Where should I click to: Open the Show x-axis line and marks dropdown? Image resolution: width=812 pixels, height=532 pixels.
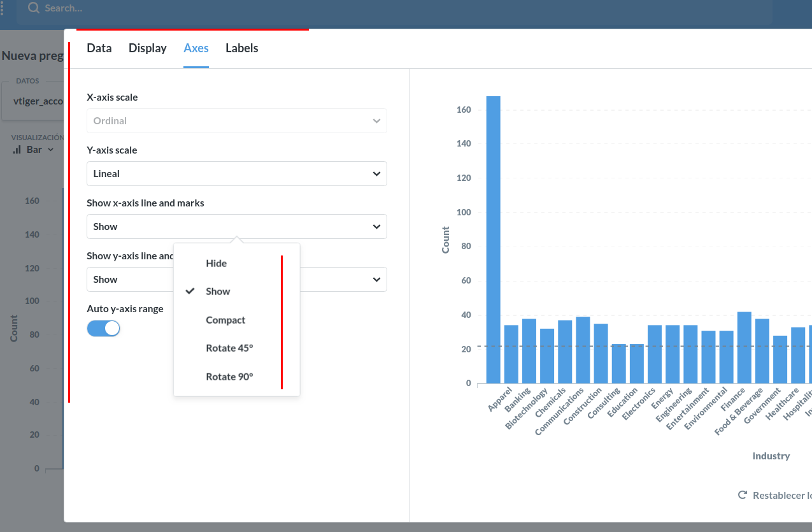(237, 226)
